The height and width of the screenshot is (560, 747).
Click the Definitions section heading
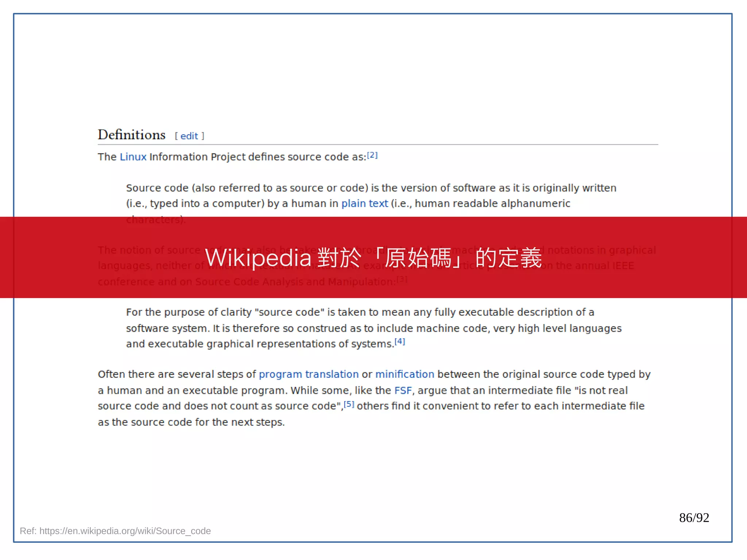point(131,135)
